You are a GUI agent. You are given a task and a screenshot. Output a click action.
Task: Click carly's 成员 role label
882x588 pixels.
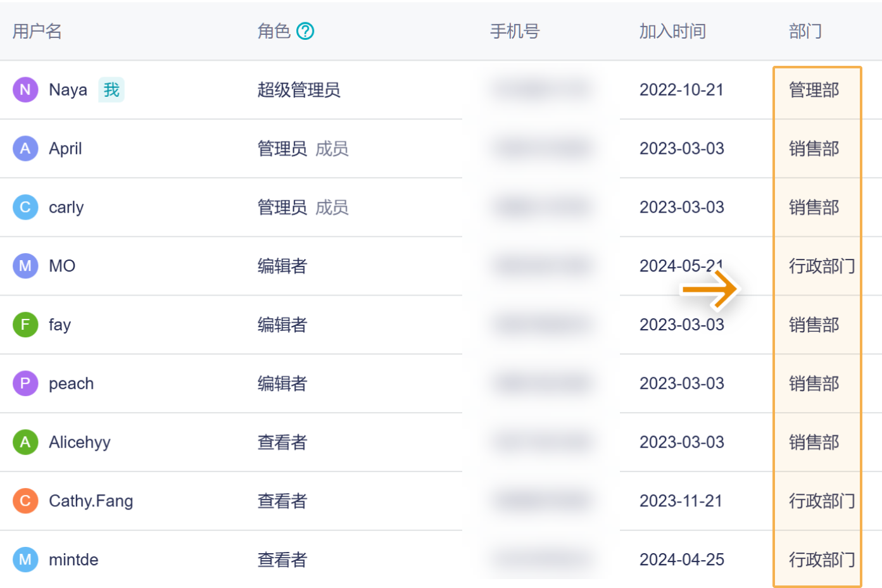(332, 208)
